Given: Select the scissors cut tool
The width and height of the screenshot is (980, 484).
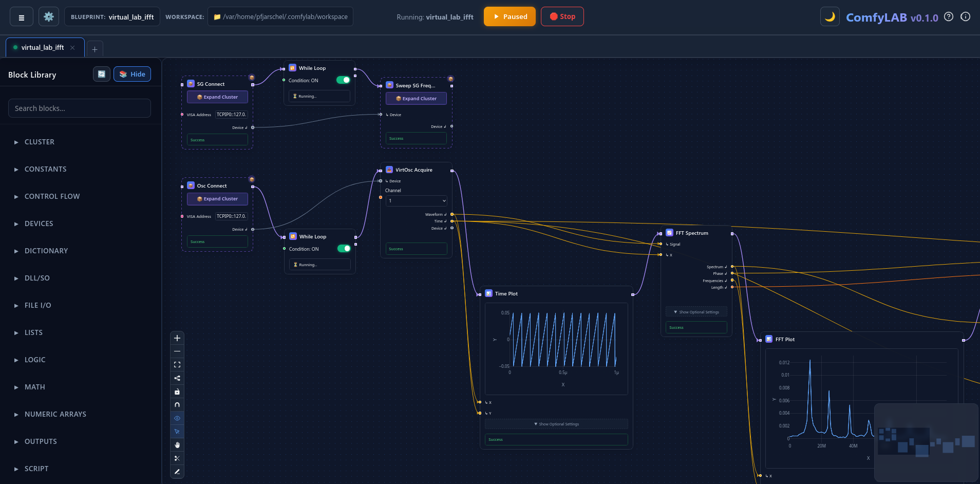Looking at the screenshot, I should pos(177,458).
